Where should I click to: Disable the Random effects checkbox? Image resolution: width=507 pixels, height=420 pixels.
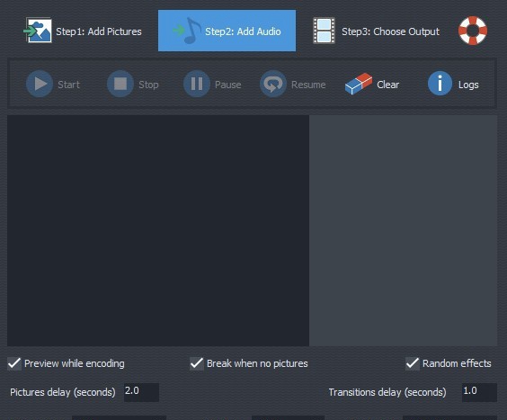413,363
